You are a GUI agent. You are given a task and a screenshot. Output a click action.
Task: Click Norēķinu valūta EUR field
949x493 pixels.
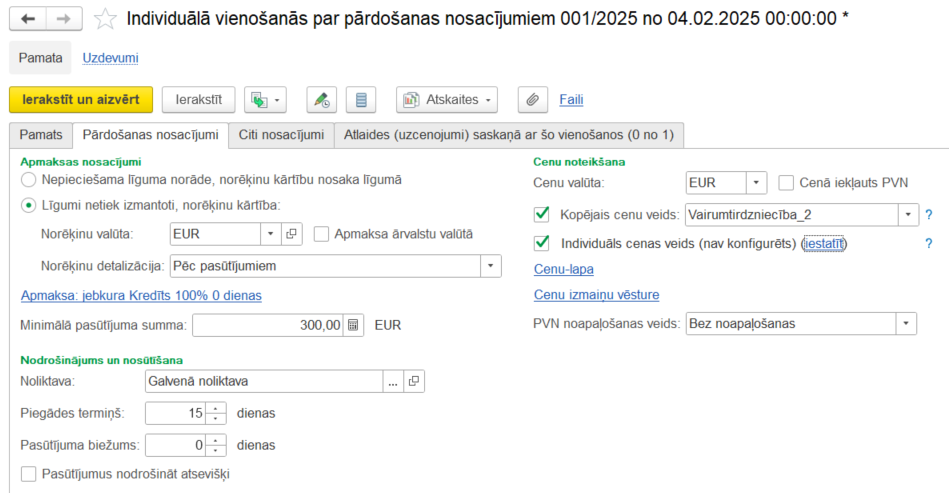[215, 234]
